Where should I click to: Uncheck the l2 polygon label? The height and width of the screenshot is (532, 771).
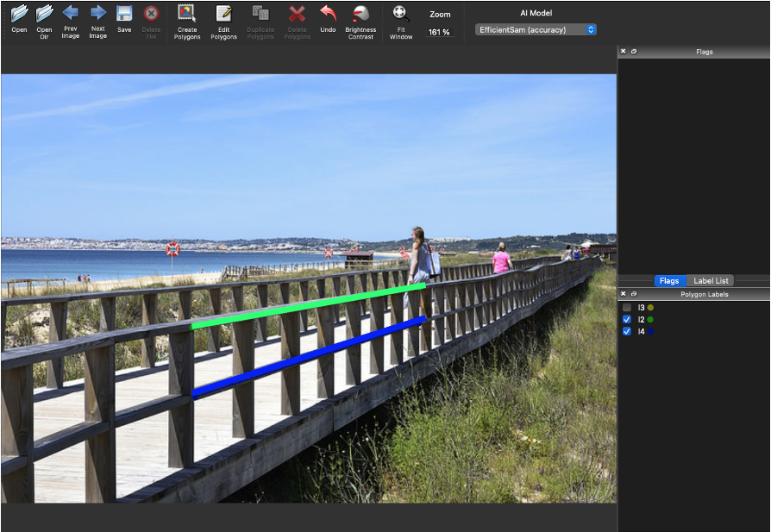point(627,319)
